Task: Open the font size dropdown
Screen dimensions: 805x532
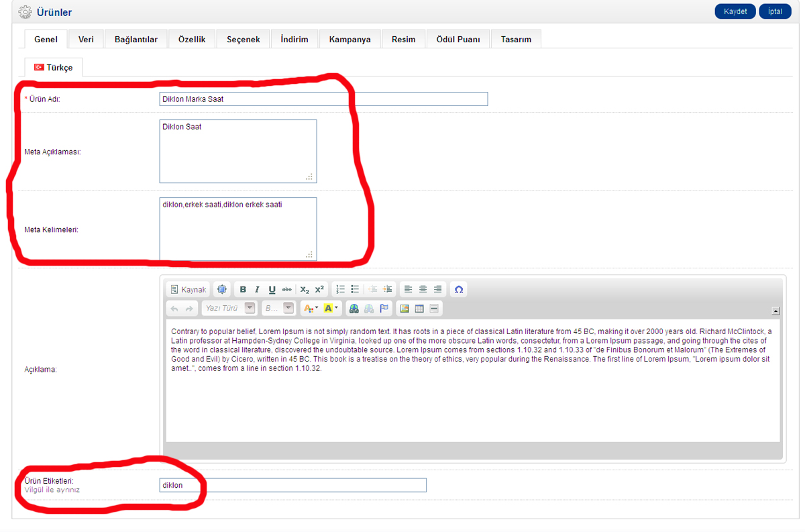Action: pyautogui.click(x=278, y=309)
